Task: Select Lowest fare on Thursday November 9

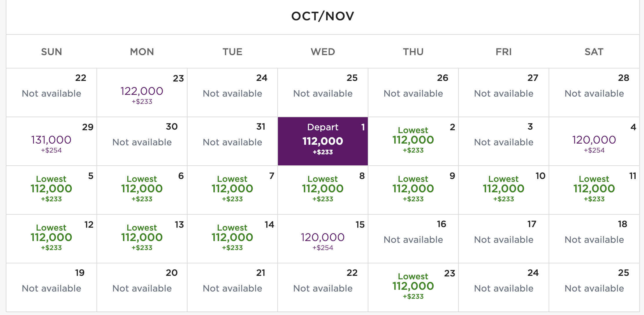Action: [x=413, y=190]
